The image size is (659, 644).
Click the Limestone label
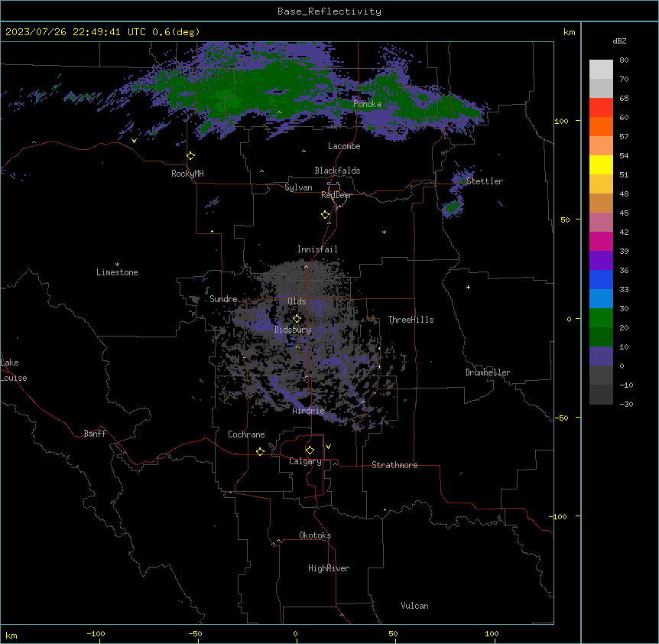tap(117, 272)
